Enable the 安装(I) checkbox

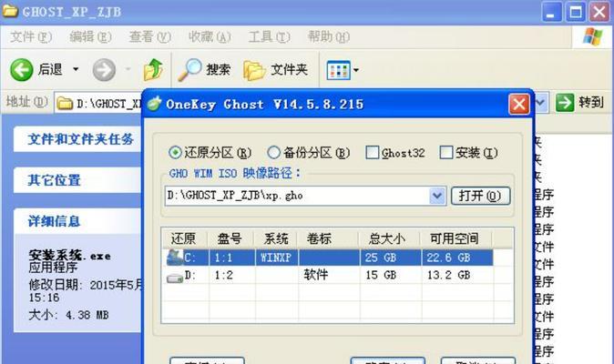point(446,153)
